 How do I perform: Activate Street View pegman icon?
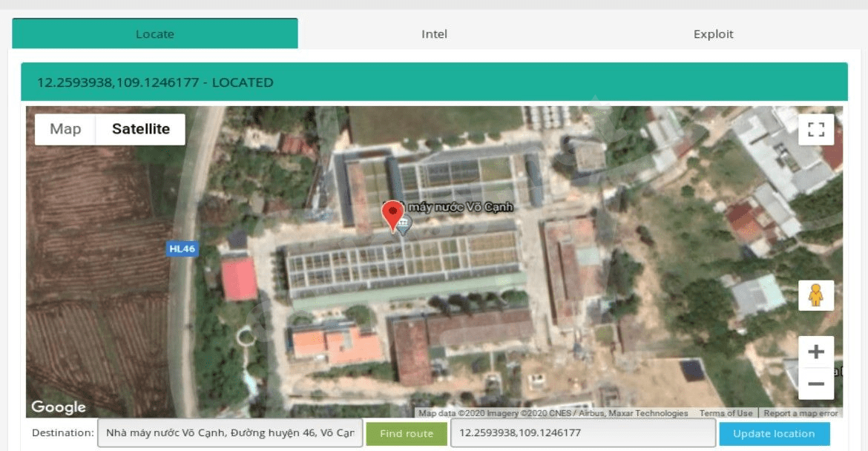(816, 295)
